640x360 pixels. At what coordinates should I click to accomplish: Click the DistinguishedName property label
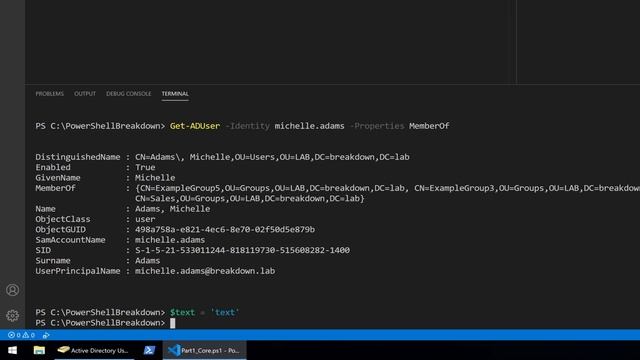point(78,157)
